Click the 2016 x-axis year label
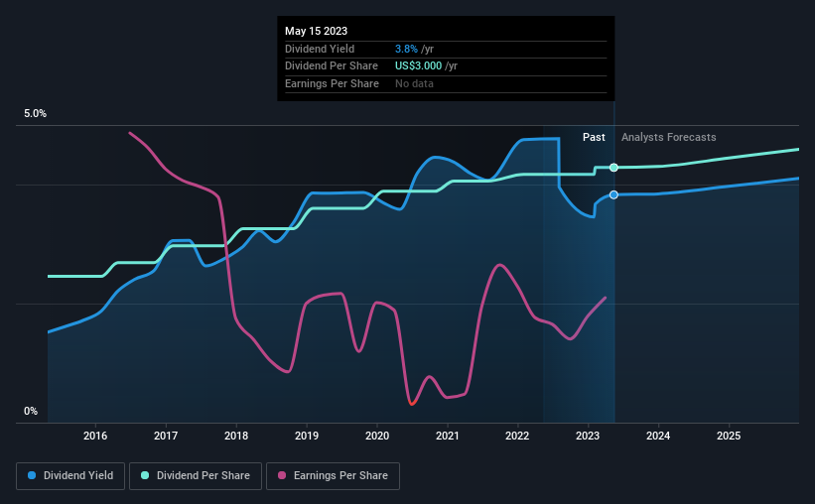This screenshot has width=815, height=504. tap(95, 436)
